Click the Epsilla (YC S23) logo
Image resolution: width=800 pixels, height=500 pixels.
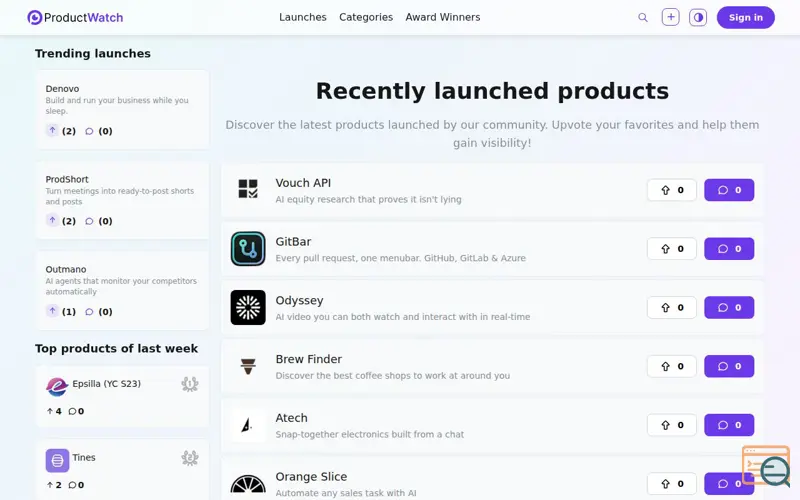tap(57, 386)
